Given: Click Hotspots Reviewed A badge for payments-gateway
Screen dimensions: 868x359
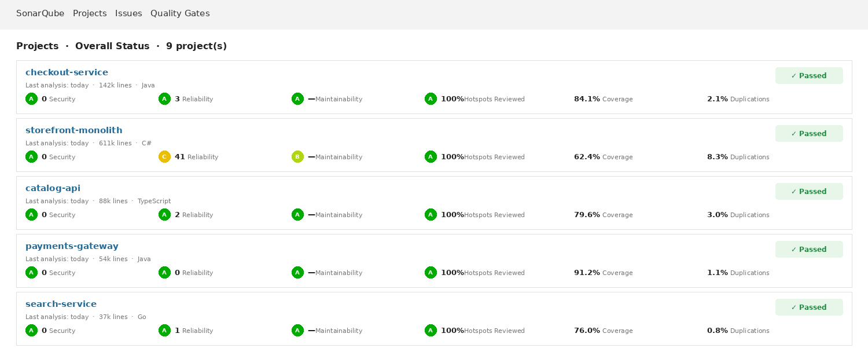Looking at the screenshot, I should pos(431,273).
